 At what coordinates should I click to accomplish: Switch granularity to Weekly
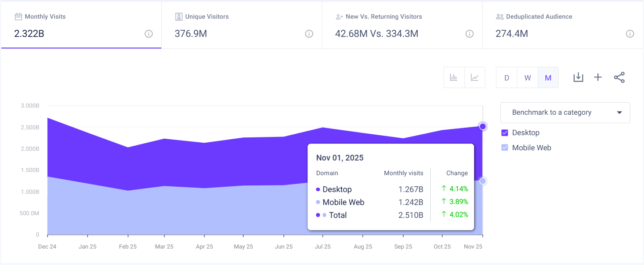(x=527, y=77)
